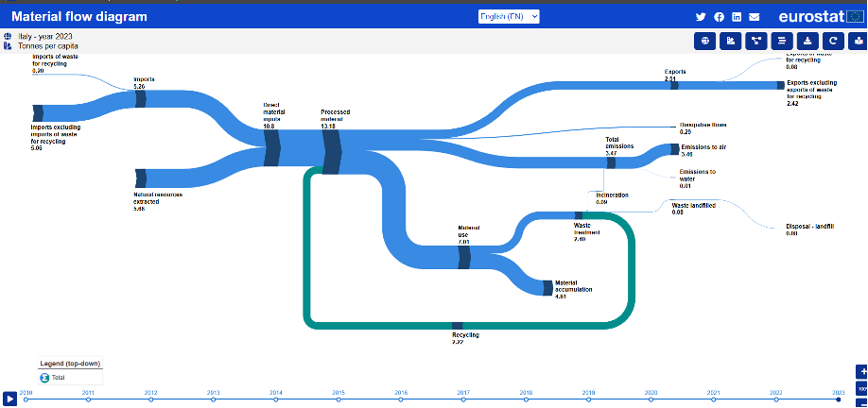This screenshot has height=408, width=868.
Task: Open the horizontal lines menu toolbar button
Action: tap(781, 41)
